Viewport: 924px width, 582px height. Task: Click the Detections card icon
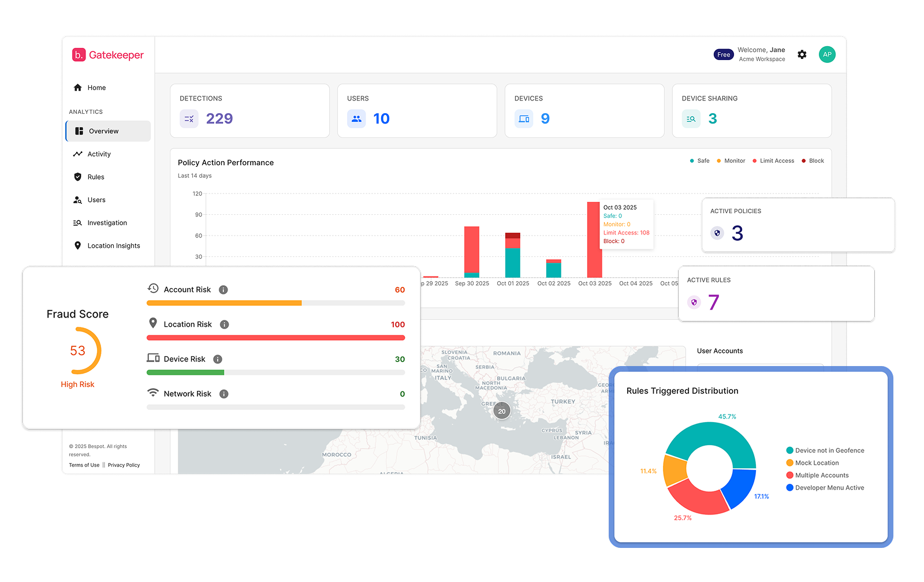coord(189,118)
